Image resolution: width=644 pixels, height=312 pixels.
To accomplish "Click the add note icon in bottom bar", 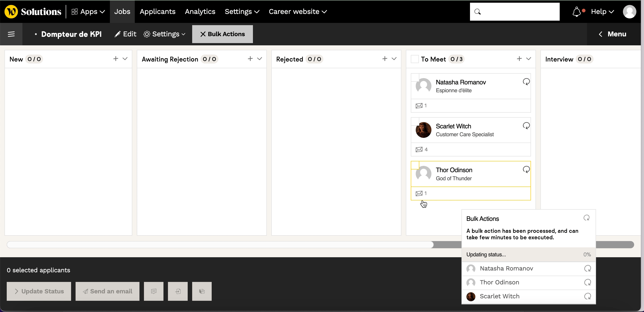I will [154, 291].
